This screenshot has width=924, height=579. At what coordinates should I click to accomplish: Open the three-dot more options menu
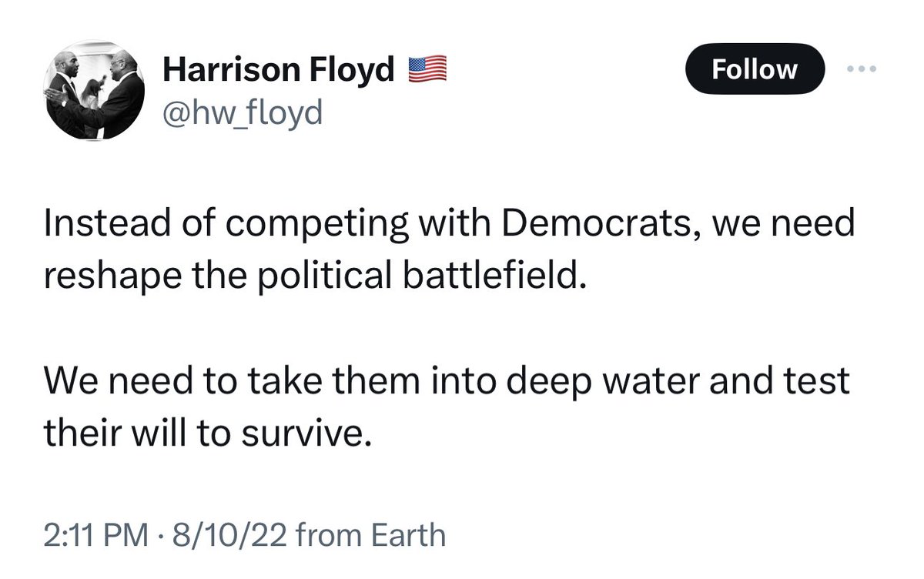(x=862, y=69)
